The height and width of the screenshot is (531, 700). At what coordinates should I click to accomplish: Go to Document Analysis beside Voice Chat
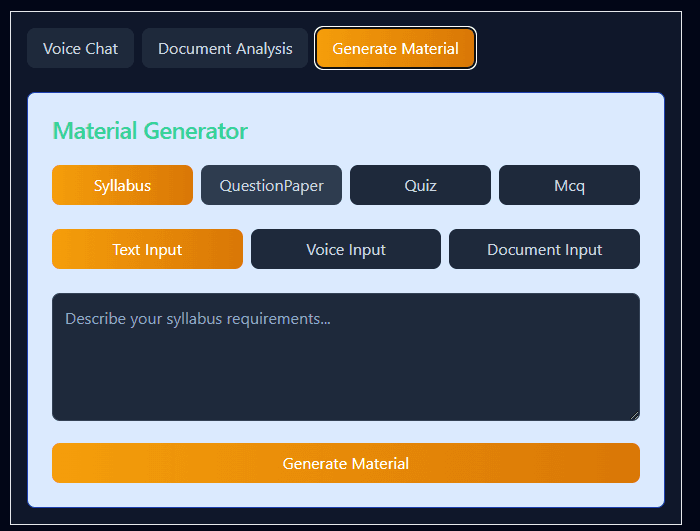tap(225, 48)
